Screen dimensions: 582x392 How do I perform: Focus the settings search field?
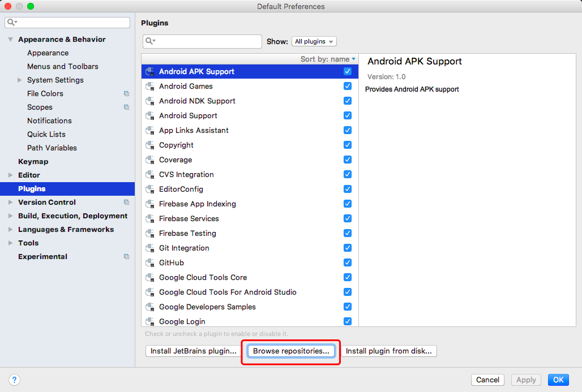pos(67,22)
